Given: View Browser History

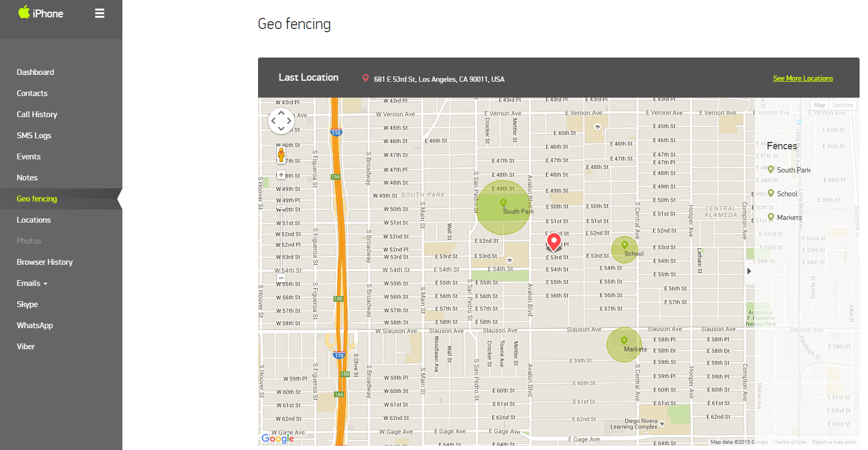Looking at the screenshot, I should coord(45,262).
